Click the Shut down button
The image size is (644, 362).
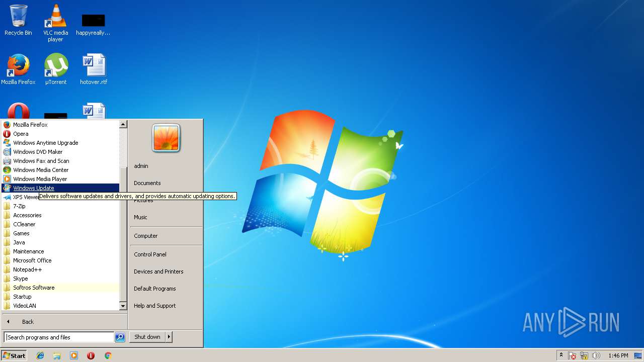tap(147, 337)
